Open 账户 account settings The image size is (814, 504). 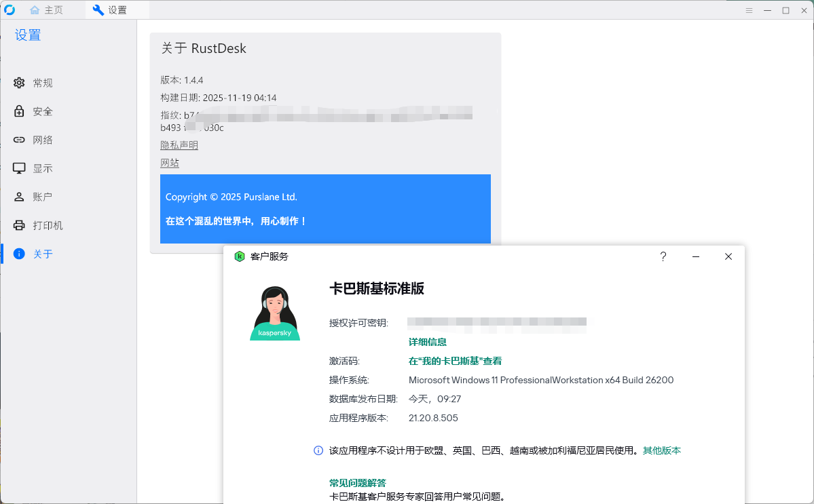(x=43, y=197)
